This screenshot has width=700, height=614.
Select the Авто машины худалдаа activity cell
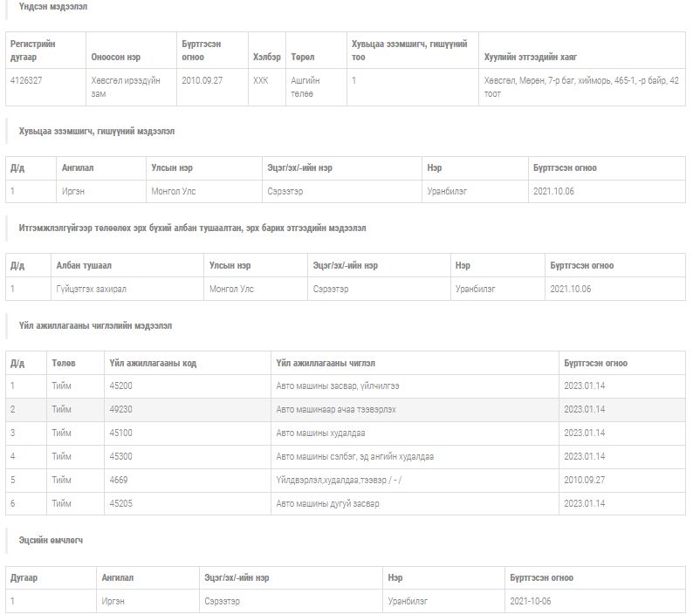320,433
